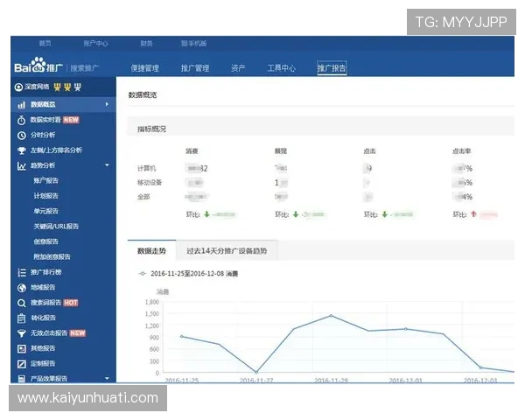525x420 pixels.
Task: Click the NEW badge on 无效点击报告
Action: tap(77, 333)
